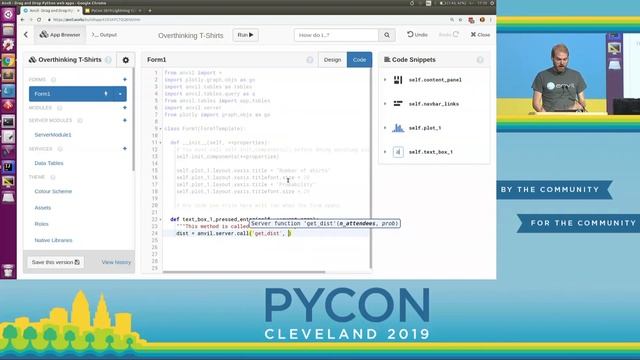Click the magnifier search button
The image size is (640, 360).
[387, 35]
